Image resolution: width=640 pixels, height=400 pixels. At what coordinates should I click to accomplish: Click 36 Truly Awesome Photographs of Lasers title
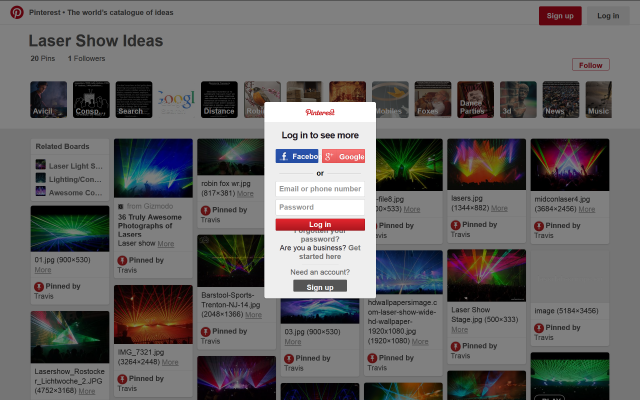coord(149,226)
